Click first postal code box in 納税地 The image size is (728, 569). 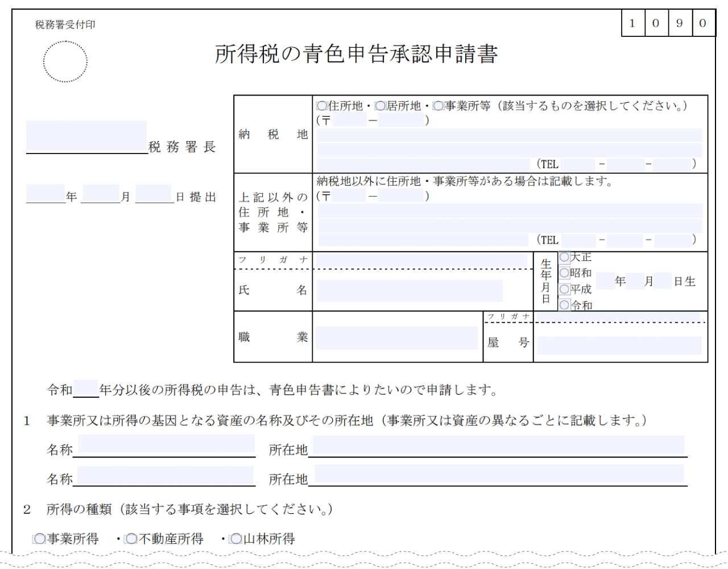[349, 120]
